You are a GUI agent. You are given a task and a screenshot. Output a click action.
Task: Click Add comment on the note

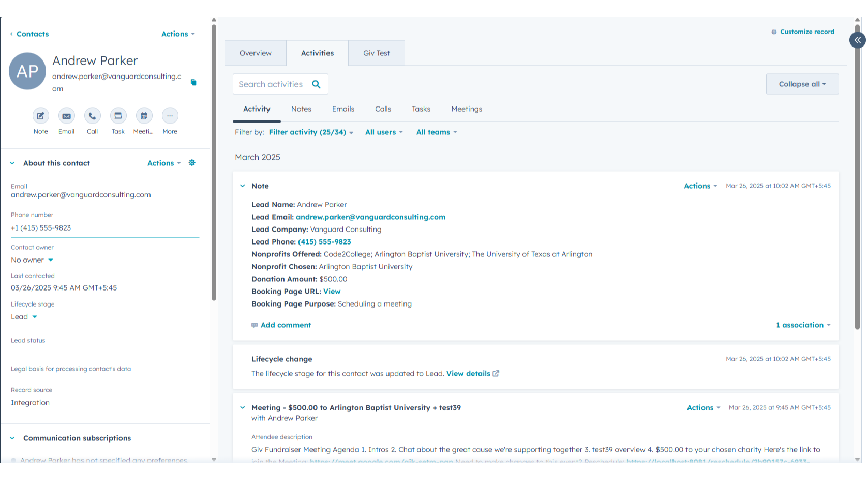click(285, 325)
